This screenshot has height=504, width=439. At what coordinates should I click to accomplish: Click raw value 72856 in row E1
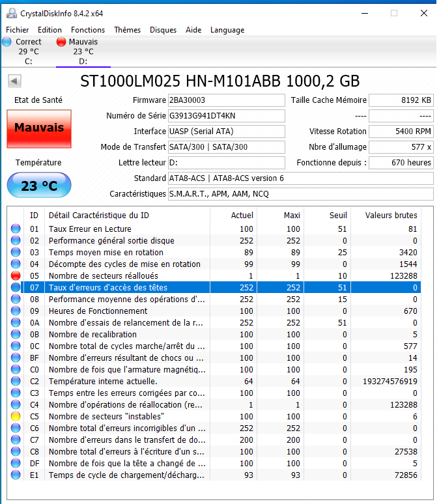[x=406, y=475]
